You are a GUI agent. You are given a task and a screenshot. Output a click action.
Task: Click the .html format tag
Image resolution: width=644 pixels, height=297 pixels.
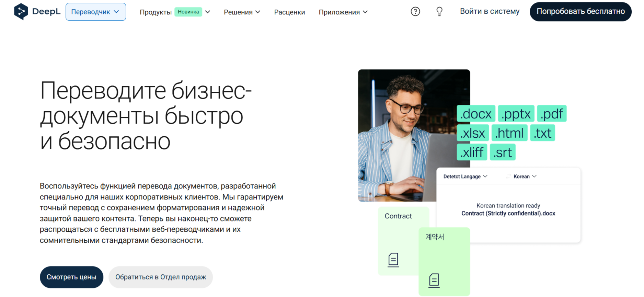pyautogui.click(x=509, y=133)
